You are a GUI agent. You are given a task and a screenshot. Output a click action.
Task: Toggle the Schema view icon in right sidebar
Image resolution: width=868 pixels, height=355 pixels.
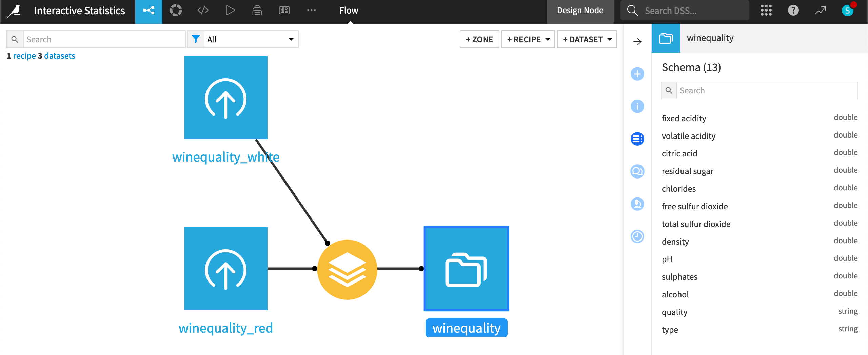pos(637,139)
